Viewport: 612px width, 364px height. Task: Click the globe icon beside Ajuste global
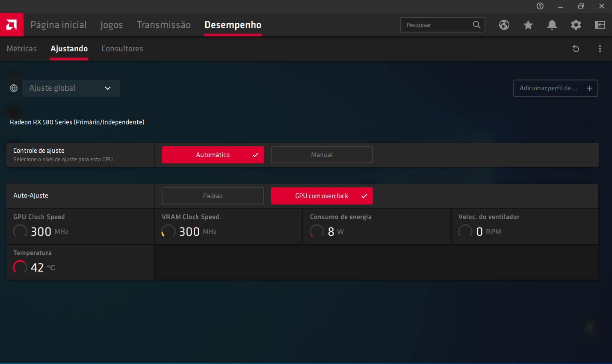click(14, 88)
